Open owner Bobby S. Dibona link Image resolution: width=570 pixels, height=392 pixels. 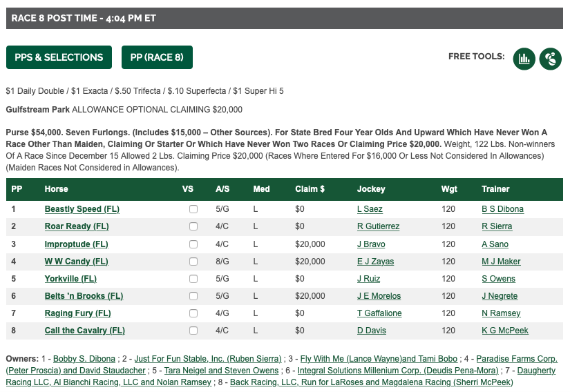[x=84, y=359]
